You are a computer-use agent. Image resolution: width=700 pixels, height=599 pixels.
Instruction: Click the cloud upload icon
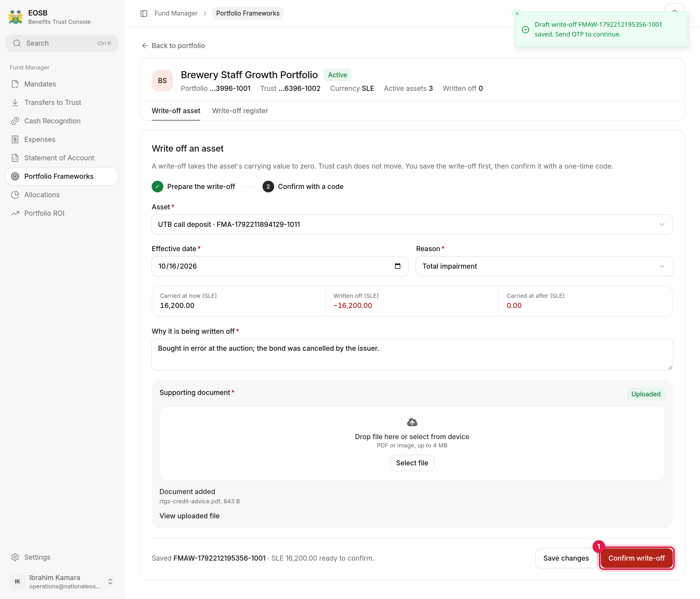point(412,422)
